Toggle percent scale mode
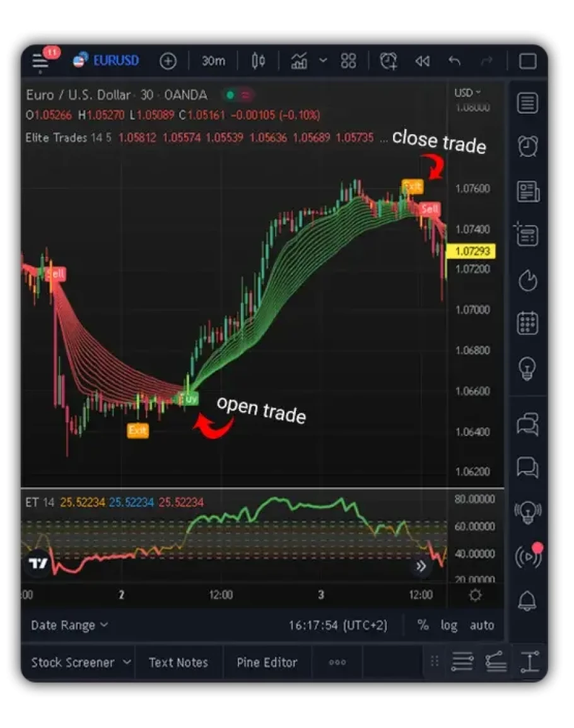The height and width of the screenshot is (728, 574). (x=423, y=625)
